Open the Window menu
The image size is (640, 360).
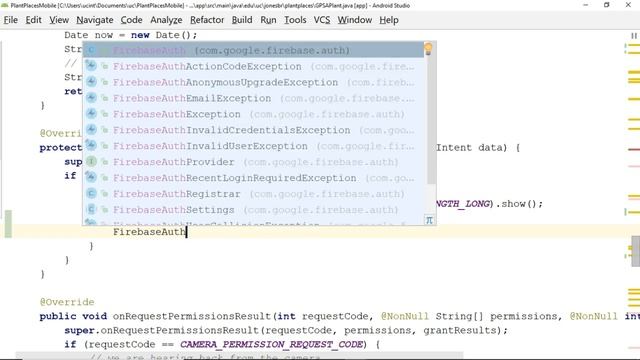coord(355,20)
